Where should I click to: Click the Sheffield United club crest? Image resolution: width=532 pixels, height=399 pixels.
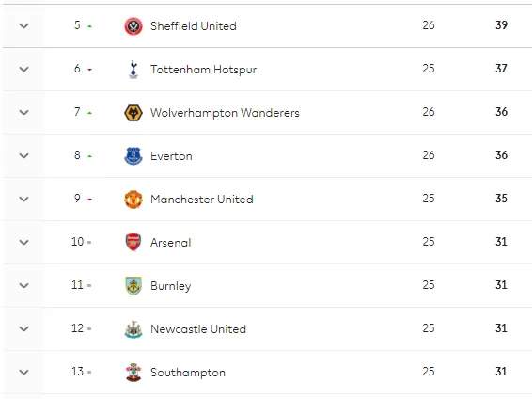133,26
